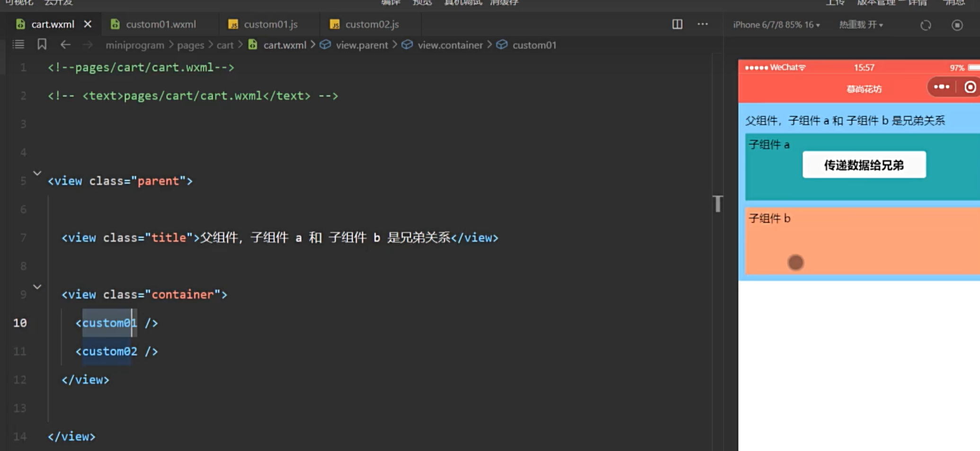The height and width of the screenshot is (451, 980).
Task: Collapse the view container code block
Action: pos(37,287)
